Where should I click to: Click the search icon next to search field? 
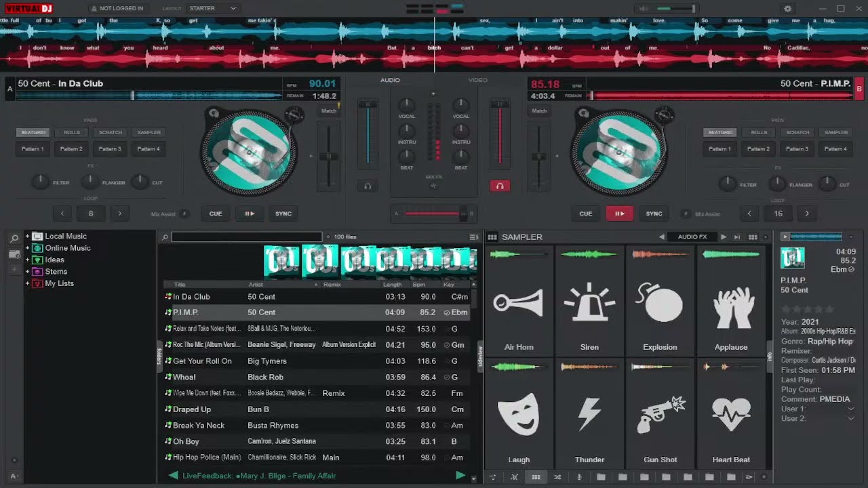164,237
